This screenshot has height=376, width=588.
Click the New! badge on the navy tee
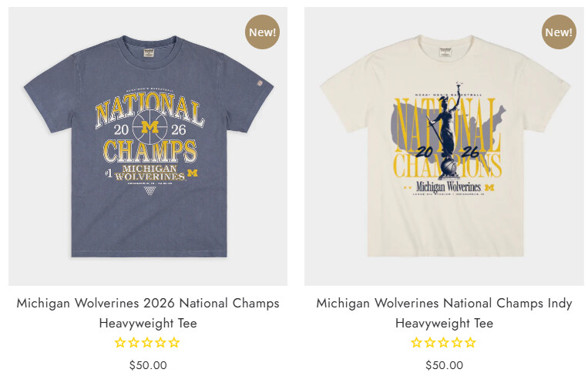263,32
